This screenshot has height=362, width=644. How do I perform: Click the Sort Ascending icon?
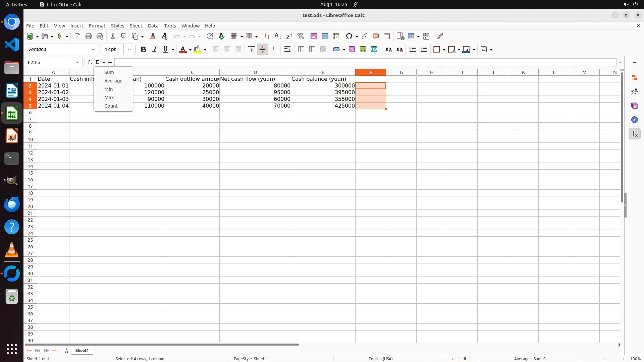tap(278, 36)
